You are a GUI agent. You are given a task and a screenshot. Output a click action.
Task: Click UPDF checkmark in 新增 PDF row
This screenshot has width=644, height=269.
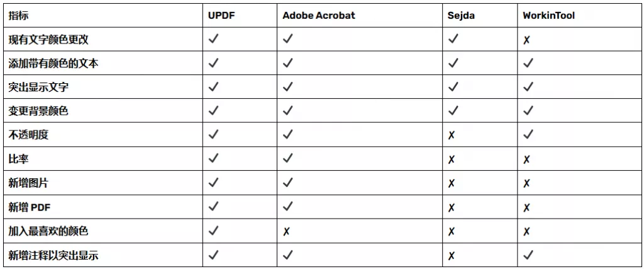[x=214, y=207]
